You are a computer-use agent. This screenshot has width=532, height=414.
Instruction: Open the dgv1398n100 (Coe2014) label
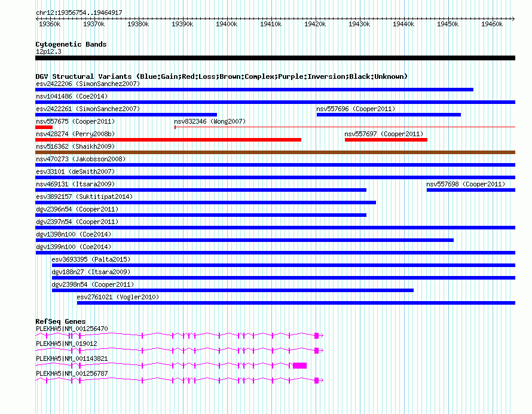[74, 234]
